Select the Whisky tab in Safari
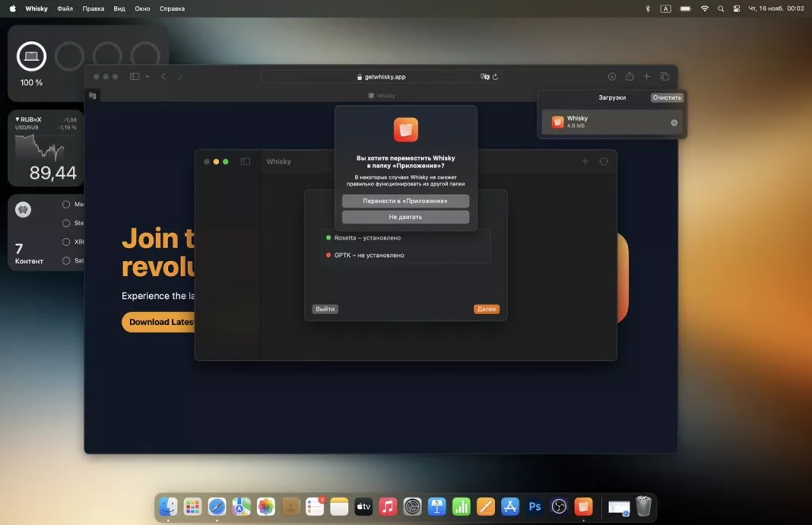The width and height of the screenshot is (812, 525). [381, 96]
